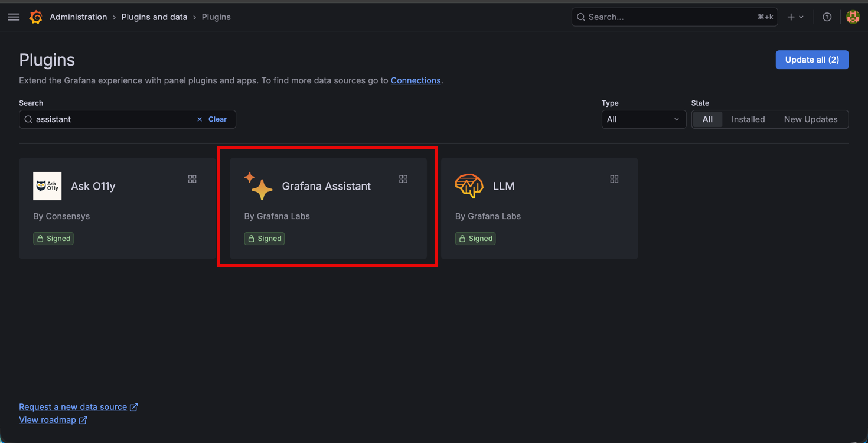Image resolution: width=868 pixels, height=443 pixels.
Task: Click the Signed badge on Ask O11y
Action: tap(53, 239)
